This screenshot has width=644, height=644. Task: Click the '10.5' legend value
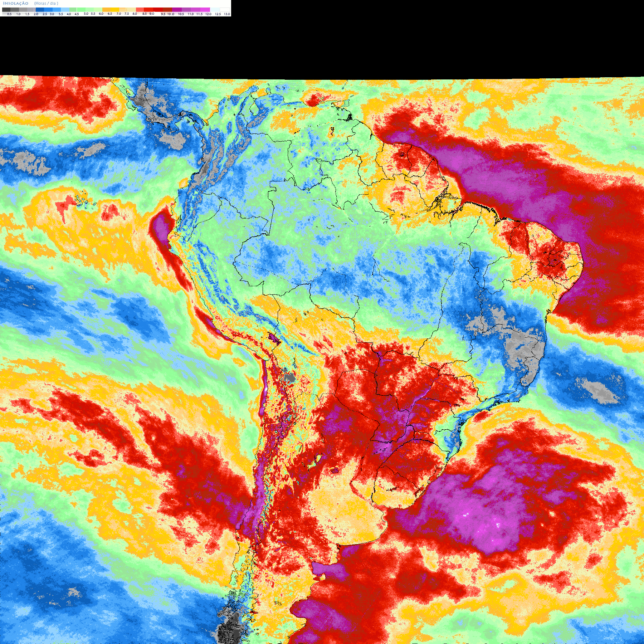coord(181,14)
